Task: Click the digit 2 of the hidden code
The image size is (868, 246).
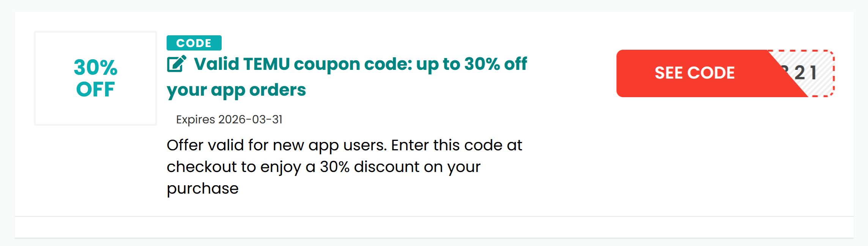Action: coord(800,73)
